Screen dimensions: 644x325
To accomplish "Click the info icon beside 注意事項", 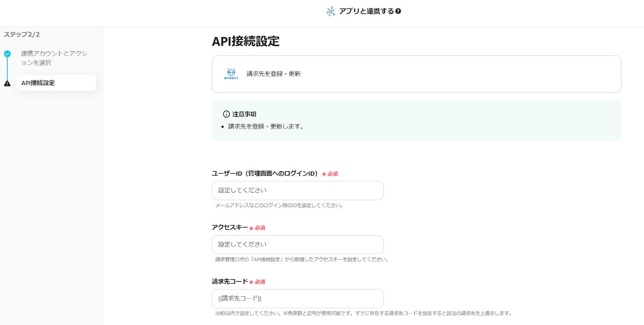I will pyautogui.click(x=226, y=114).
